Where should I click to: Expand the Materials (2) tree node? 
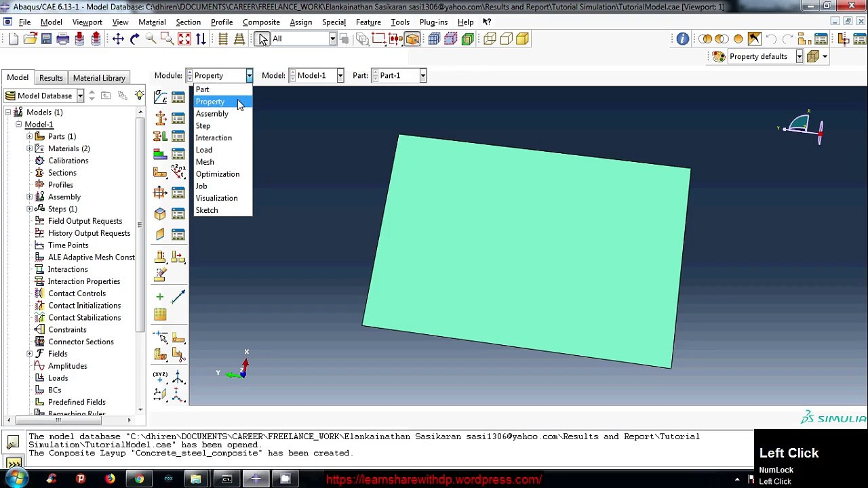(30, 148)
